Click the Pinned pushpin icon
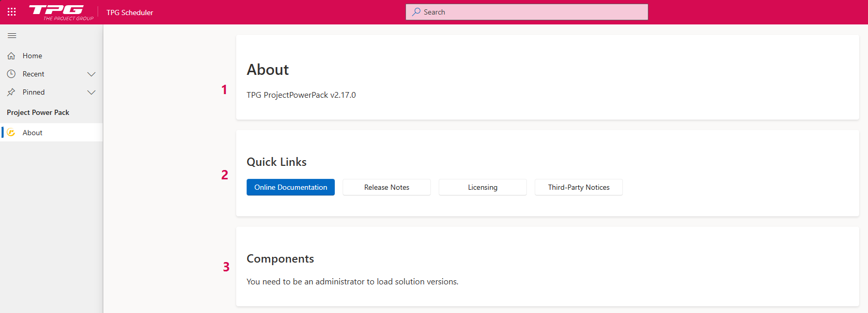The height and width of the screenshot is (313, 868). (11, 92)
